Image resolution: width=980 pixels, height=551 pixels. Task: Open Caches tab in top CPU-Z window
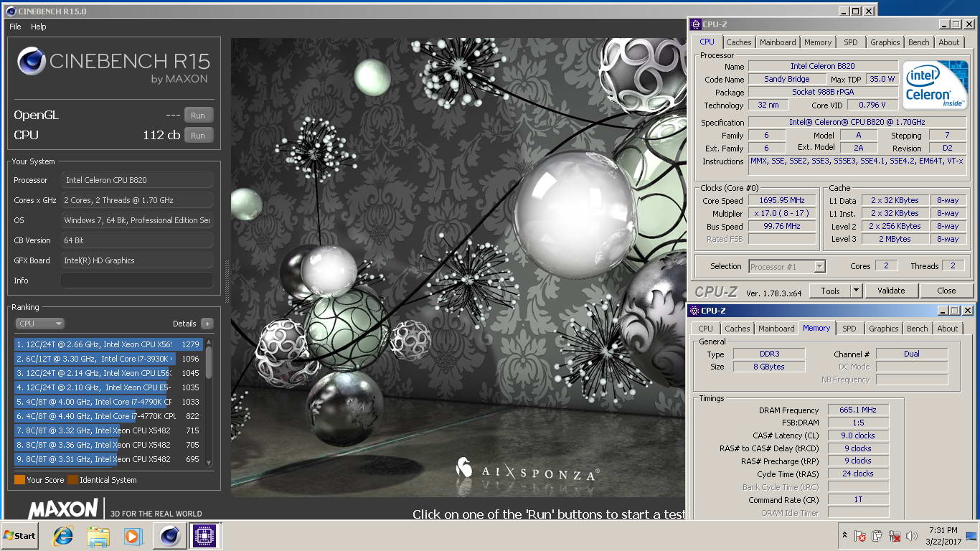[x=739, y=42]
